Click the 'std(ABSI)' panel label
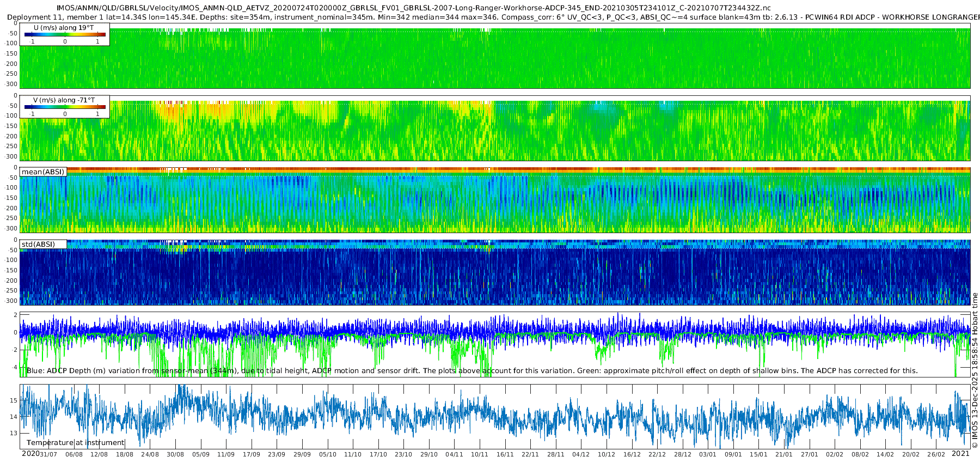The width and height of the screenshot is (980, 463). (x=38, y=245)
